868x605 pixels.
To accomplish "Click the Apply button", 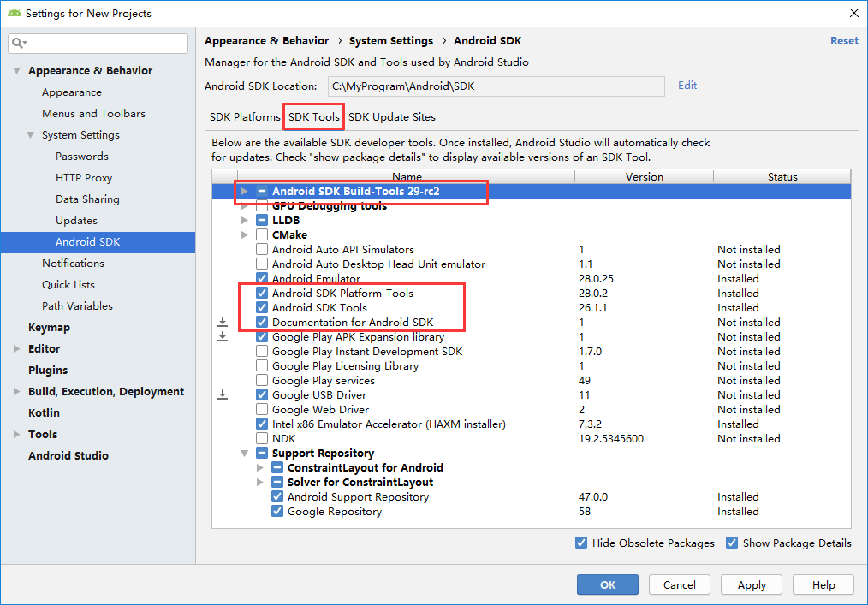I will (752, 584).
